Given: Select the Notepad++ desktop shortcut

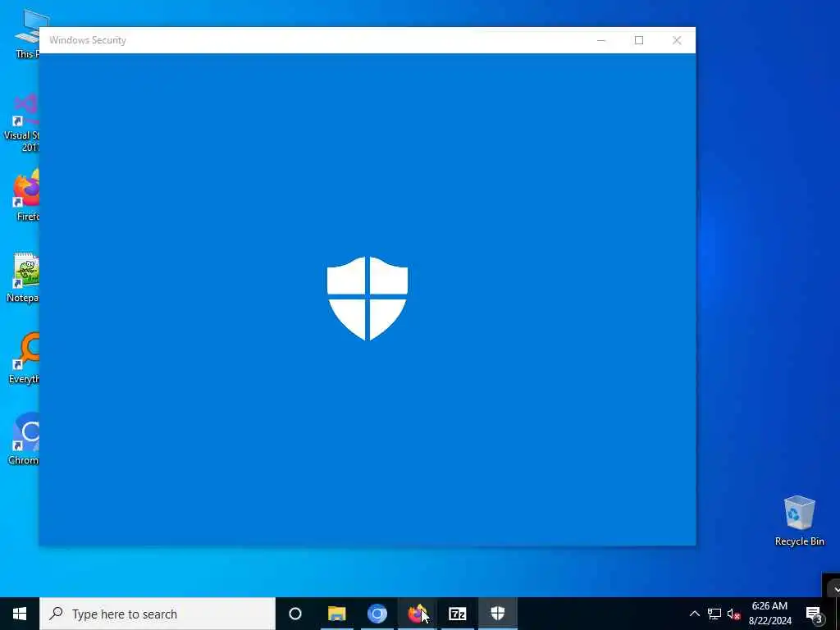Looking at the screenshot, I should (22, 277).
